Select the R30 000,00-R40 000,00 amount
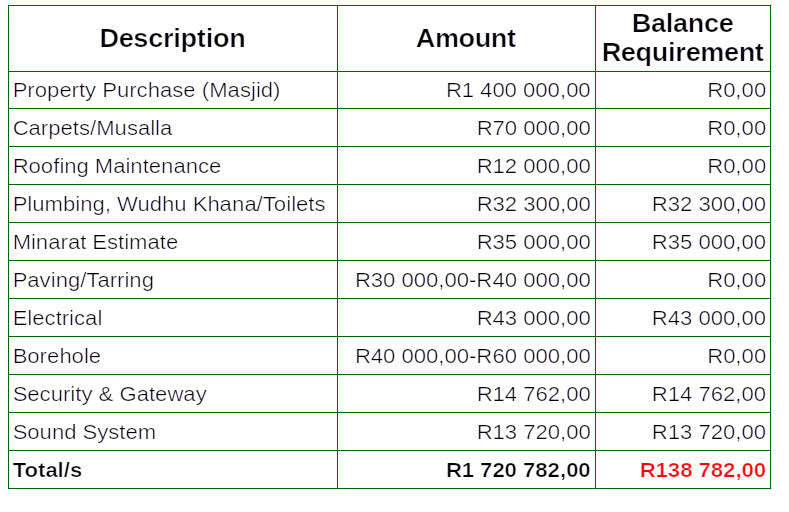Screen dimensions: 789x512 coord(473,280)
